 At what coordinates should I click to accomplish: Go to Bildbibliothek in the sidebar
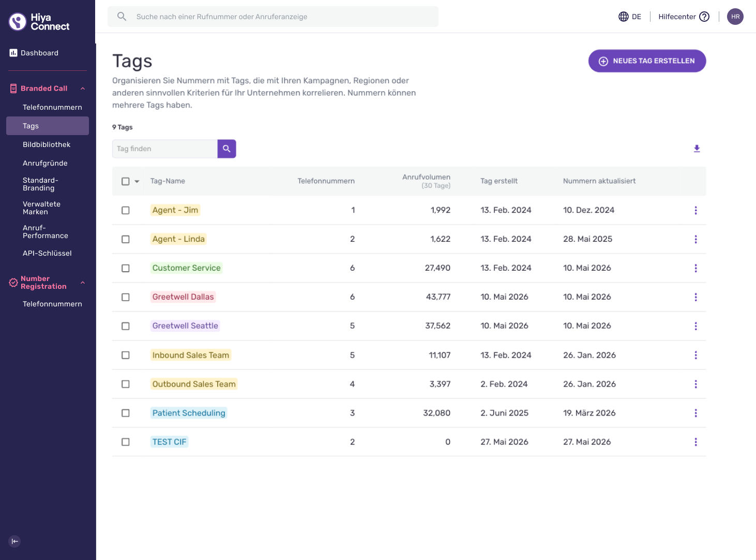pos(48,144)
